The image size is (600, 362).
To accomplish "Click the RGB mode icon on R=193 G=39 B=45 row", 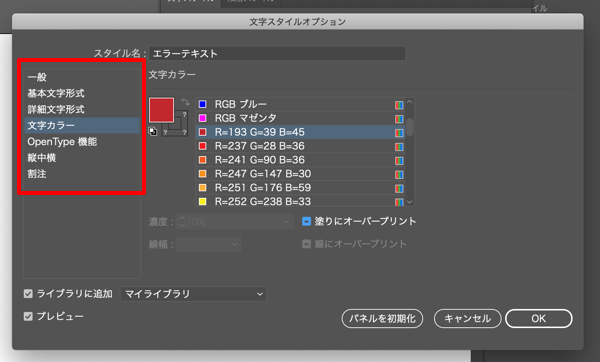I will point(399,133).
